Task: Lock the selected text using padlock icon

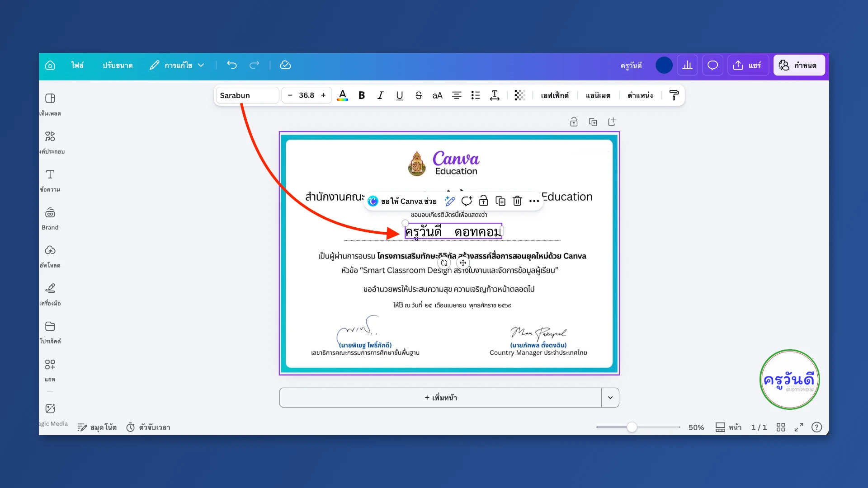Action: click(483, 201)
